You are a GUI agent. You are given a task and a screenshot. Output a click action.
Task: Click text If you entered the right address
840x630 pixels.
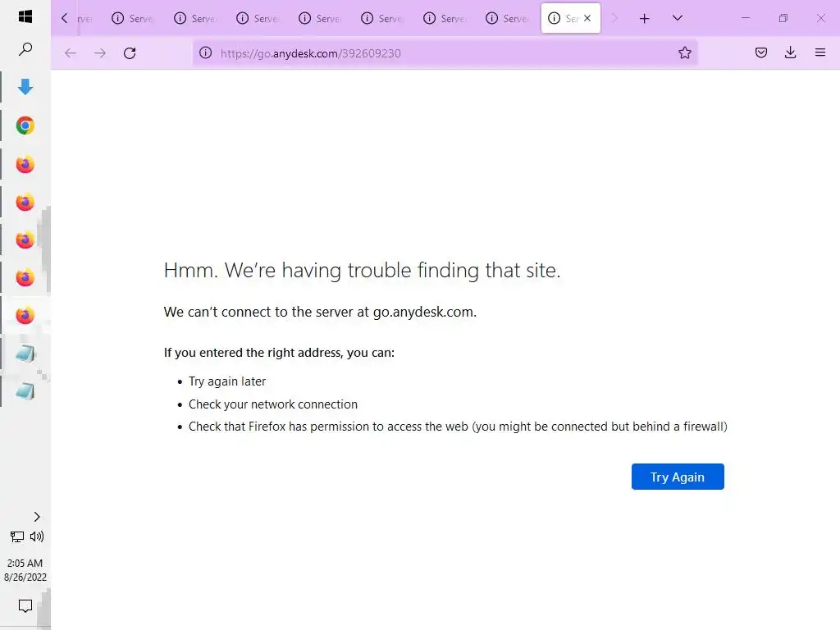pyautogui.click(x=279, y=353)
